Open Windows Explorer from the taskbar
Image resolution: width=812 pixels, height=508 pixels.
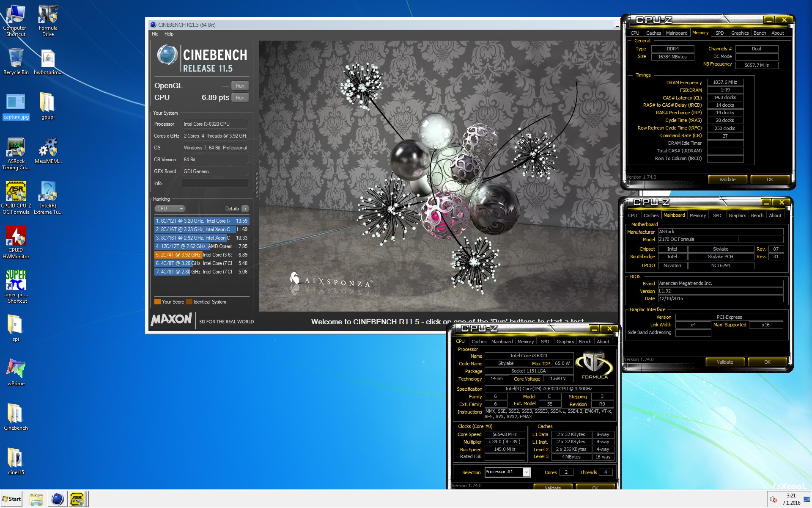(x=36, y=499)
